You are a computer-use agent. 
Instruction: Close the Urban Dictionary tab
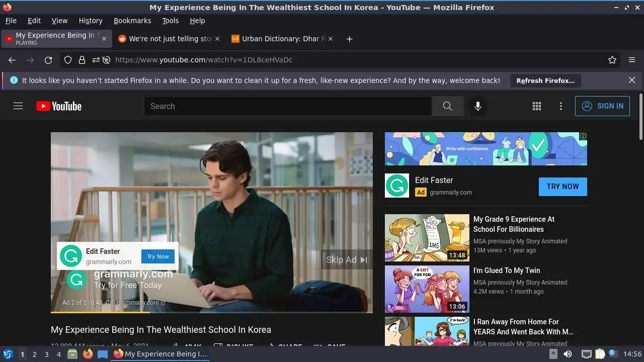[x=331, y=39]
